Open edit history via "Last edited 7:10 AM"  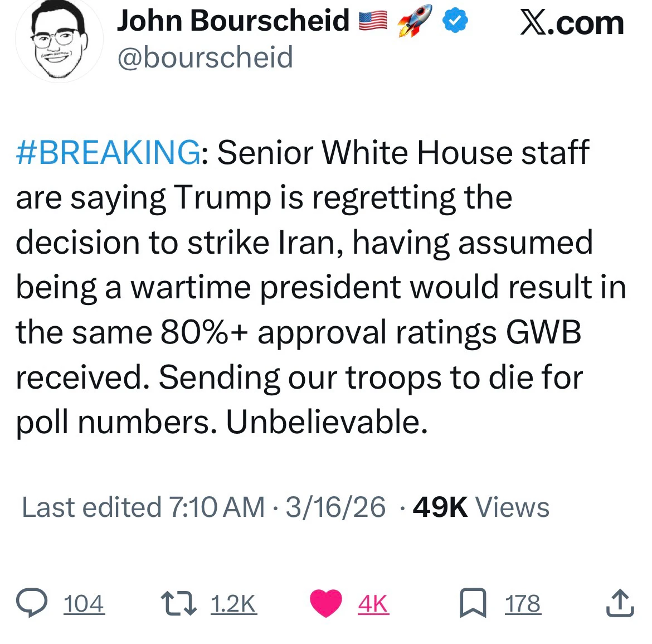143,507
